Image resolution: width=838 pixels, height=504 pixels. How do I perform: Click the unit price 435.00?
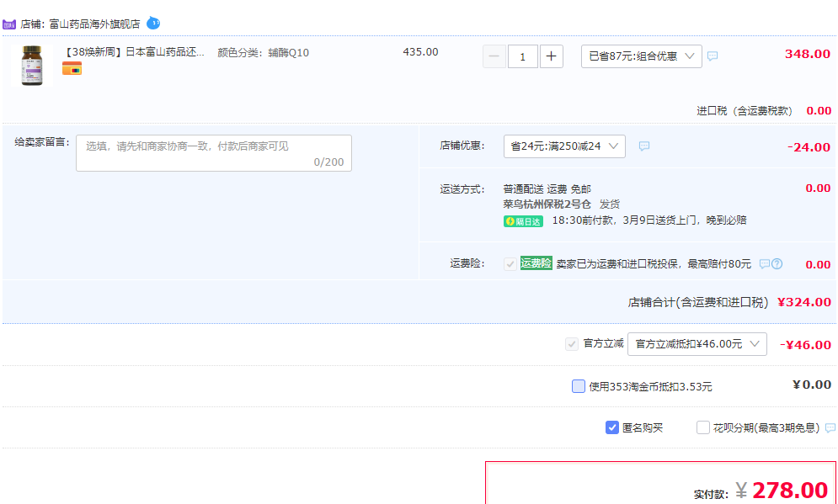(420, 52)
